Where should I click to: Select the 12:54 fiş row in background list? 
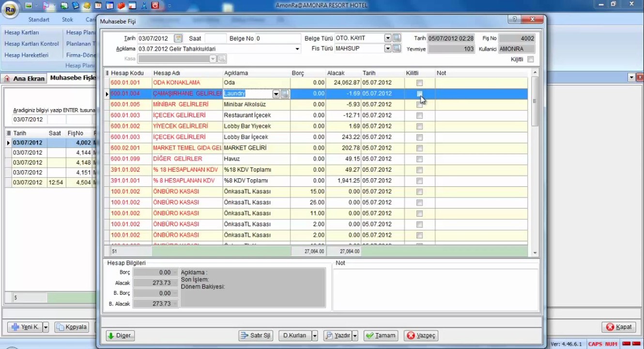pos(51,183)
